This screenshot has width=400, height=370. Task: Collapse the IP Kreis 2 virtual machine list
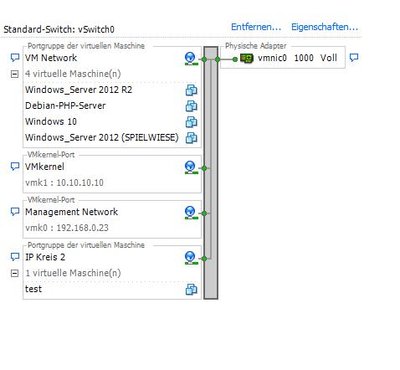coord(15,273)
